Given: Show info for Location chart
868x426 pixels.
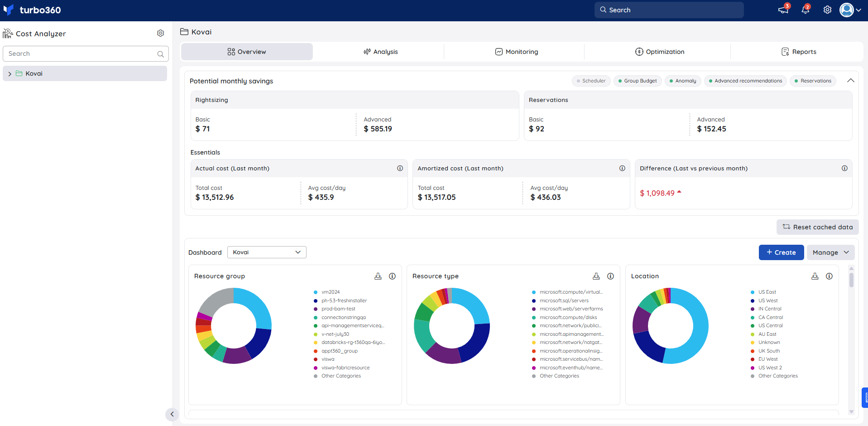Looking at the screenshot, I should coord(829,276).
